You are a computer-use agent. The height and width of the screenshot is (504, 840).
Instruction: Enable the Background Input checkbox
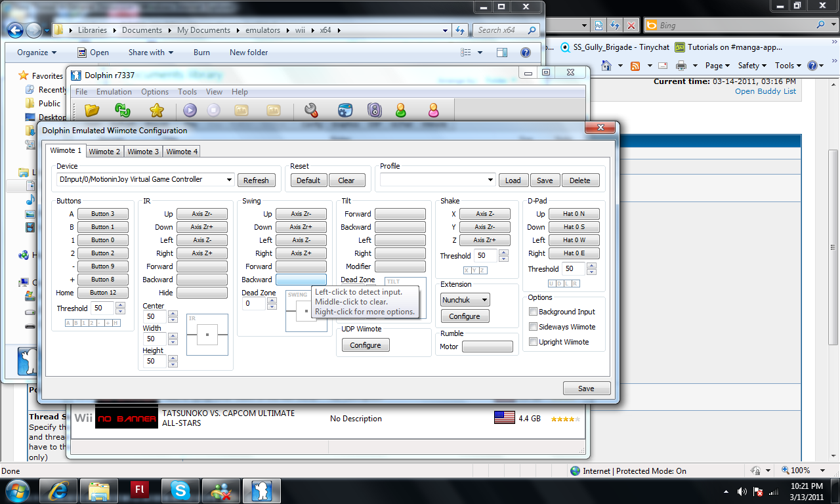534,312
